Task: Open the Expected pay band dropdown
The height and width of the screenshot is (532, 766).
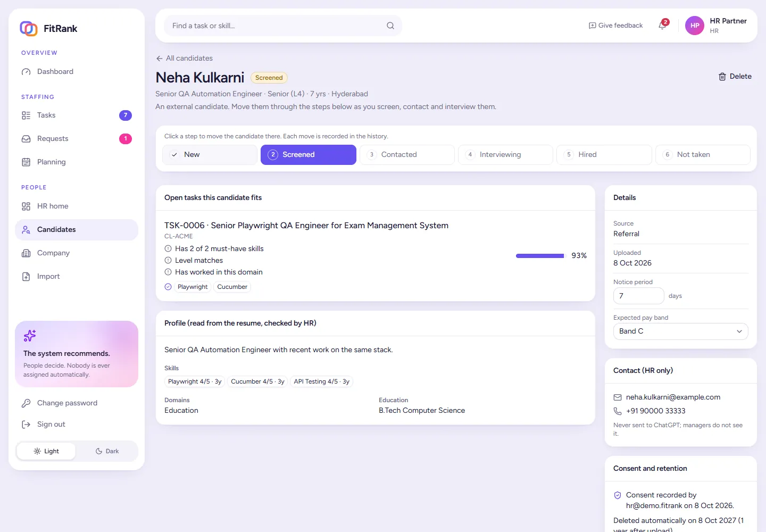Action: click(x=681, y=331)
